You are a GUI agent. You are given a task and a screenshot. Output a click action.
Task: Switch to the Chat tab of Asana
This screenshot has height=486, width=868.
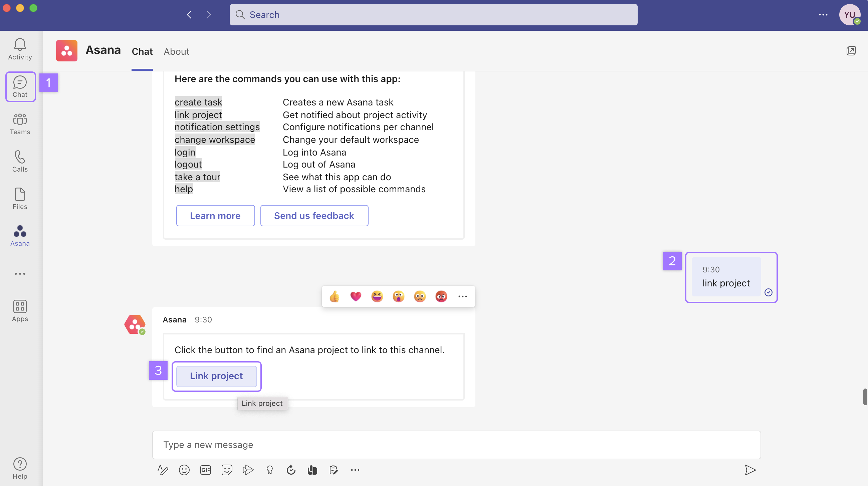(142, 51)
